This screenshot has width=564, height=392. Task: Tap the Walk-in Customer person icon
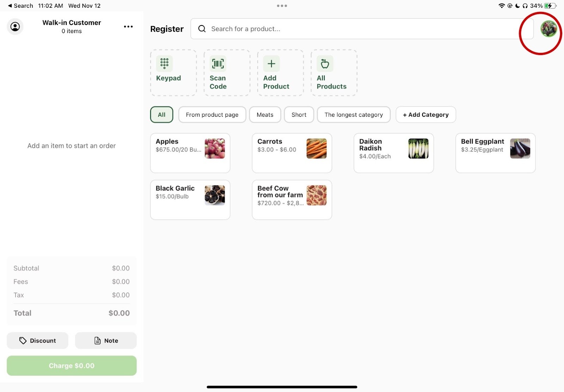click(x=15, y=27)
